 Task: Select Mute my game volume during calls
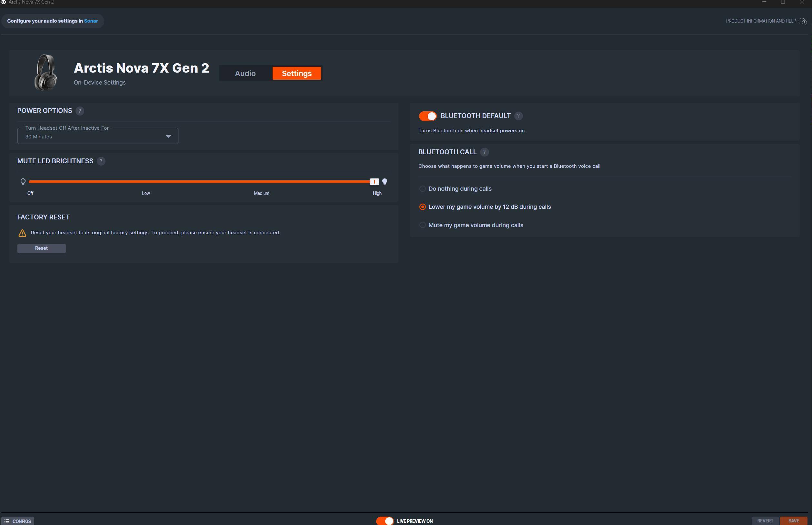[423, 225]
